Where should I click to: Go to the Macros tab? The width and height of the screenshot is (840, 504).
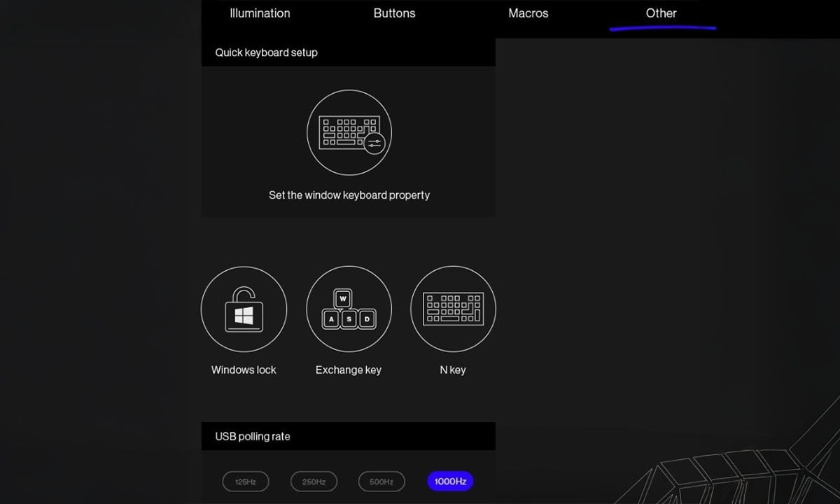pos(528,13)
